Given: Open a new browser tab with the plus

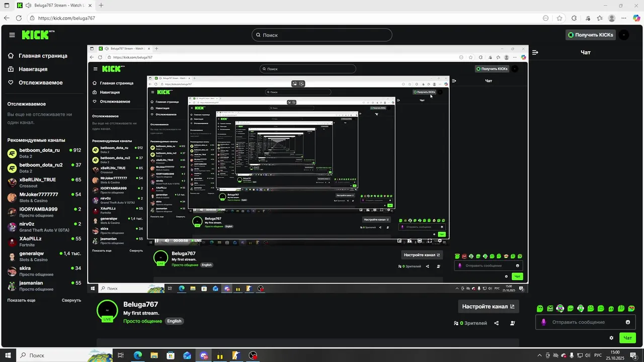Looking at the screenshot, I should tap(101, 6).
